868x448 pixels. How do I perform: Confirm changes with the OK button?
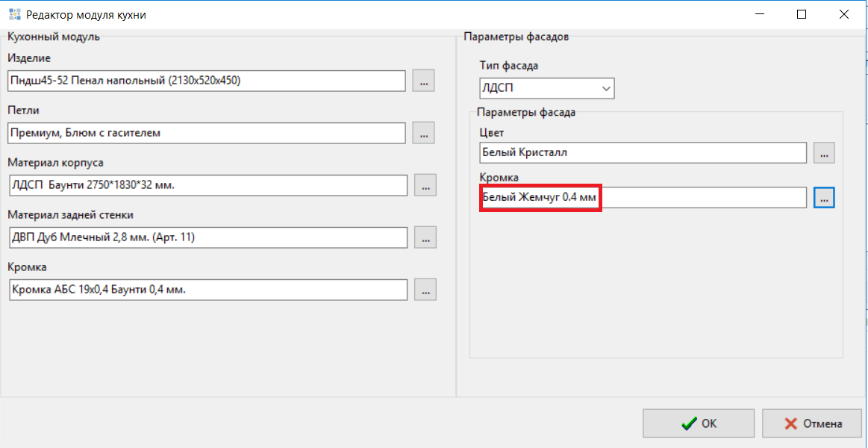tap(699, 423)
